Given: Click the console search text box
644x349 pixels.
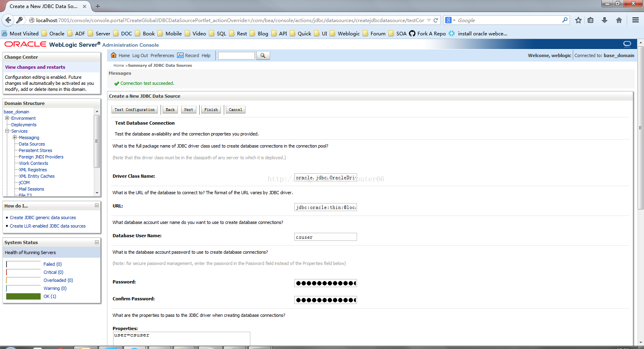Looking at the screenshot, I should pos(236,55).
